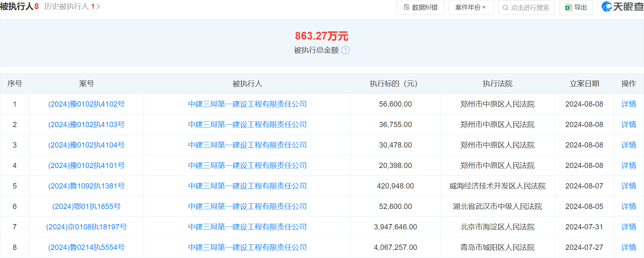Select 郑州市中原区人民法院 in row 1
Viewport: 644px width, 258px height.
pos(497,104)
